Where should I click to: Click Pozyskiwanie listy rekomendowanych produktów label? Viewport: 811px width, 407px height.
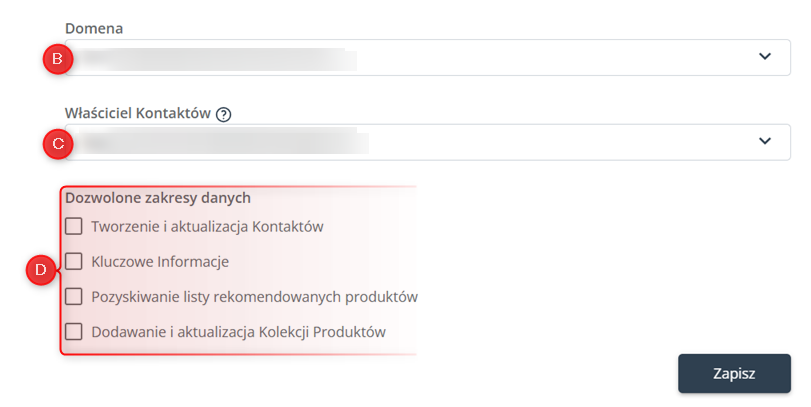click(x=254, y=297)
